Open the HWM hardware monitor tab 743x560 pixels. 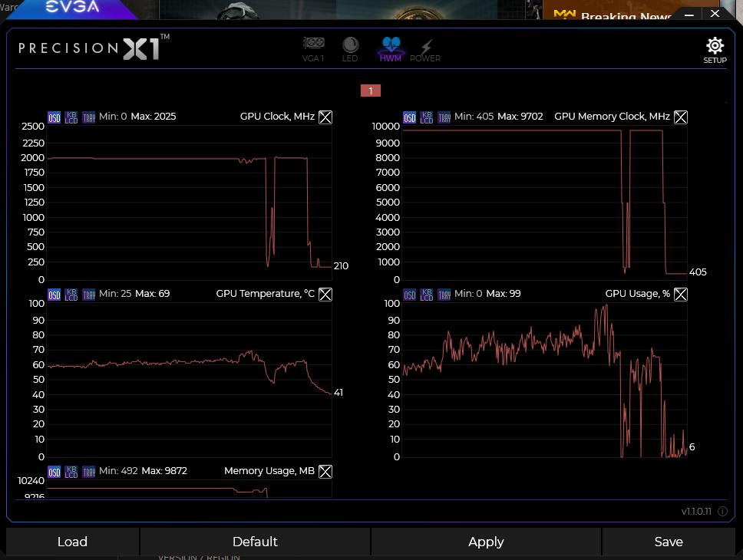[391, 49]
